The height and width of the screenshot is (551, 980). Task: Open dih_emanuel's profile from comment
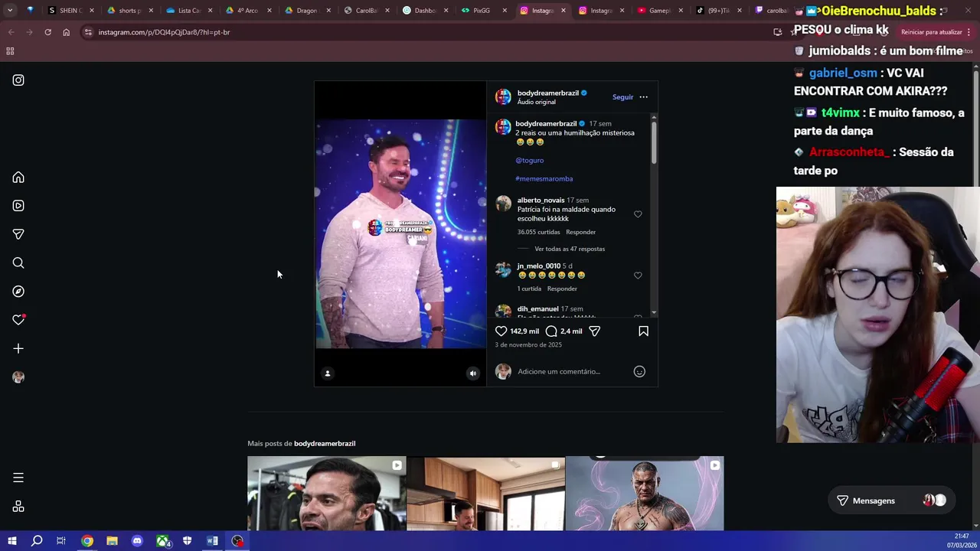pyautogui.click(x=537, y=309)
